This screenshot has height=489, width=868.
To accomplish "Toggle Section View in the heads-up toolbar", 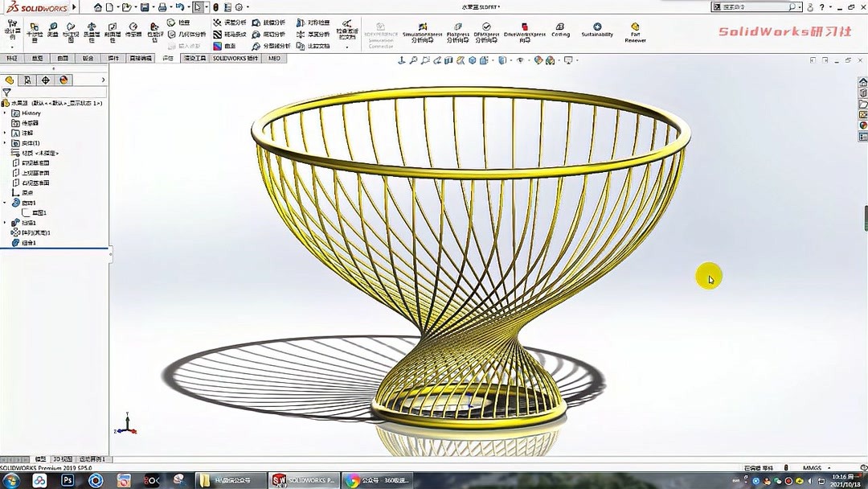I will point(448,59).
